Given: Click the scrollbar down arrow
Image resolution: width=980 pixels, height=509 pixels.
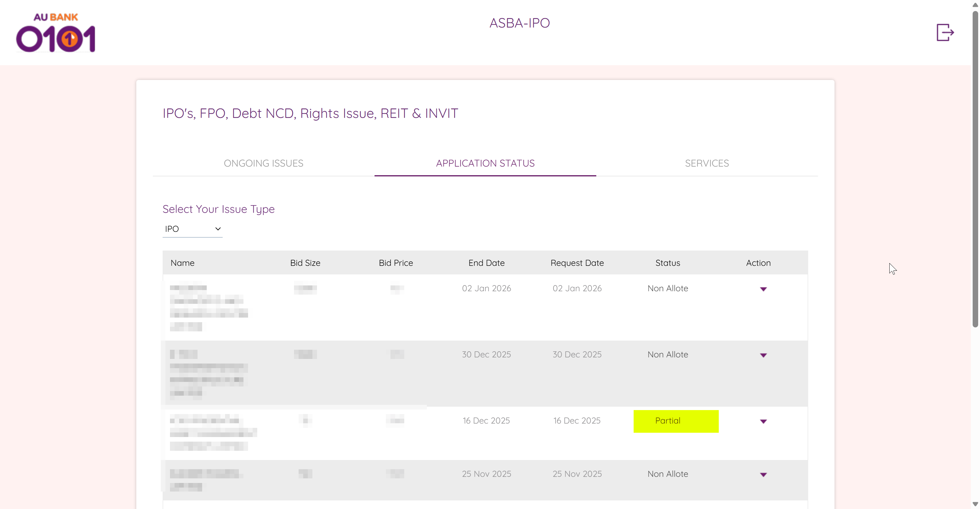Looking at the screenshot, I should tap(975, 504).
